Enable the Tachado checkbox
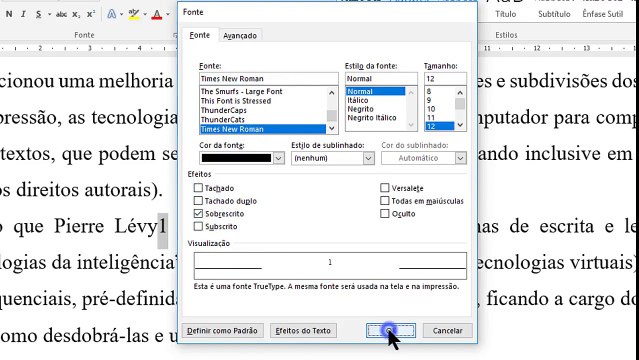 [x=198, y=188]
